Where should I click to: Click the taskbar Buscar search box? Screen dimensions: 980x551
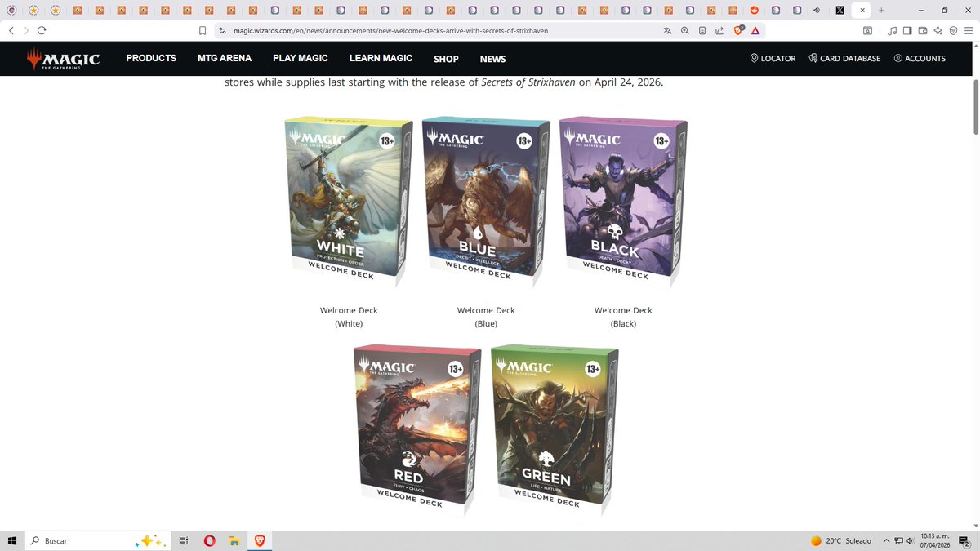98,540
